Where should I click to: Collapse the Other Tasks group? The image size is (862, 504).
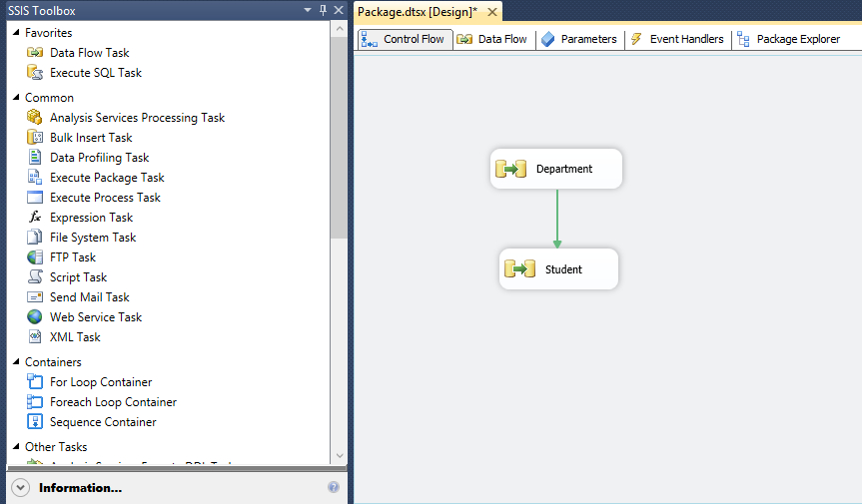pyautogui.click(x=17, y=446)
